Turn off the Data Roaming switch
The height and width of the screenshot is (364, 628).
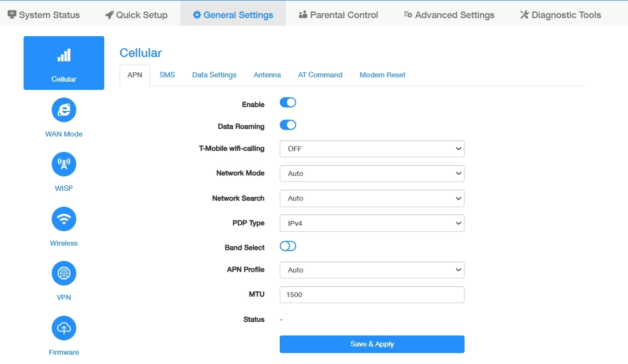coord(288,125)
